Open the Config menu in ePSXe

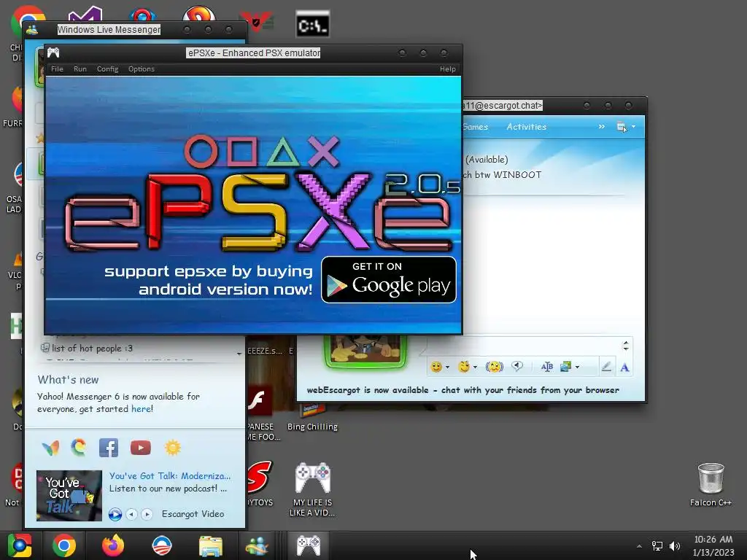tap(108, 69)
